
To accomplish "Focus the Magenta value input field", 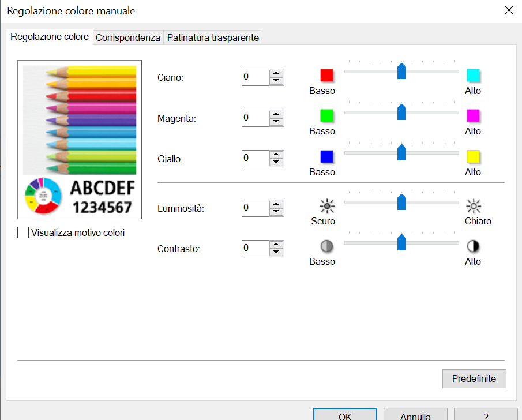I will 256,118.
